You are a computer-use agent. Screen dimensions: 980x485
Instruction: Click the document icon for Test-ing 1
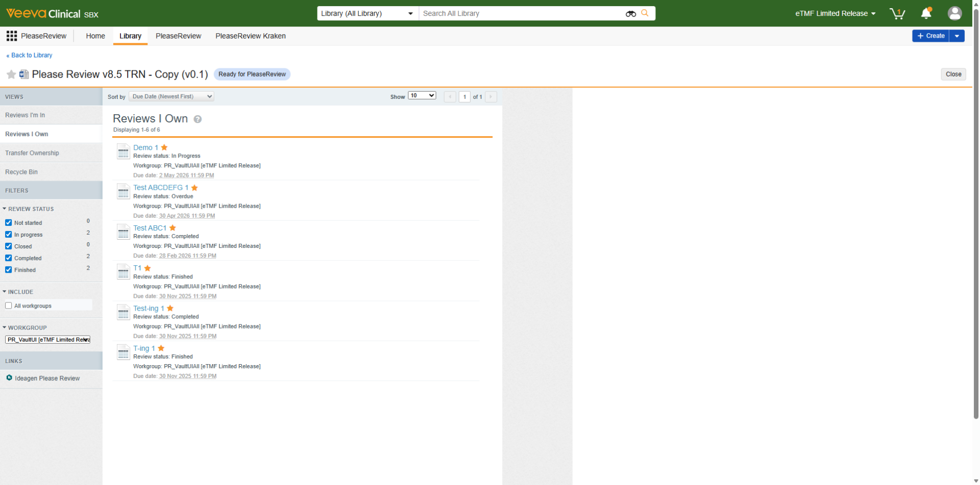[x=123, y=312]
